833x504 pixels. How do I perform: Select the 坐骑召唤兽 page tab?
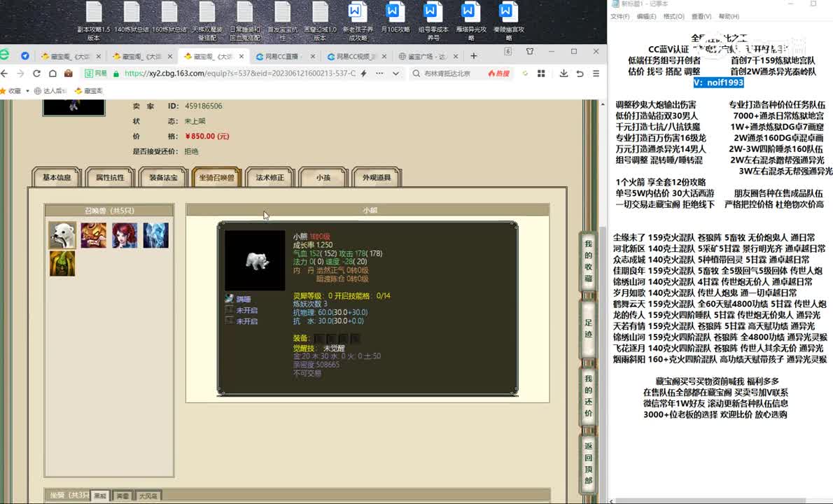pos(217,177)
